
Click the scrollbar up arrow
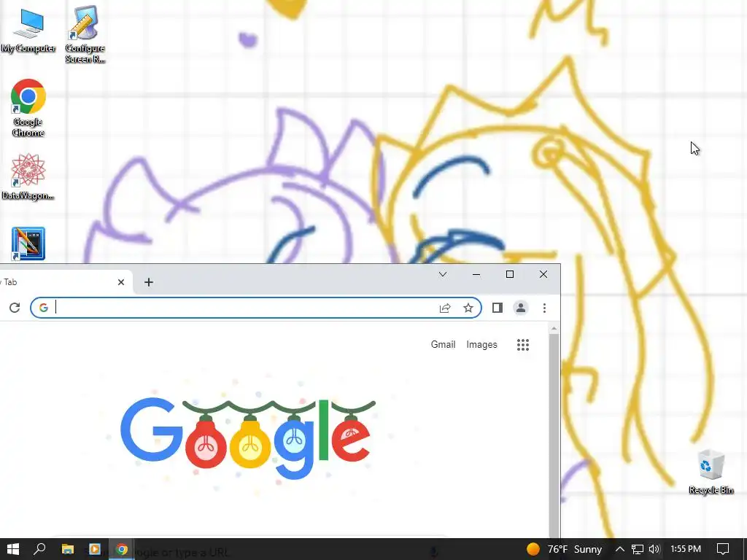[x=554, y=329]
